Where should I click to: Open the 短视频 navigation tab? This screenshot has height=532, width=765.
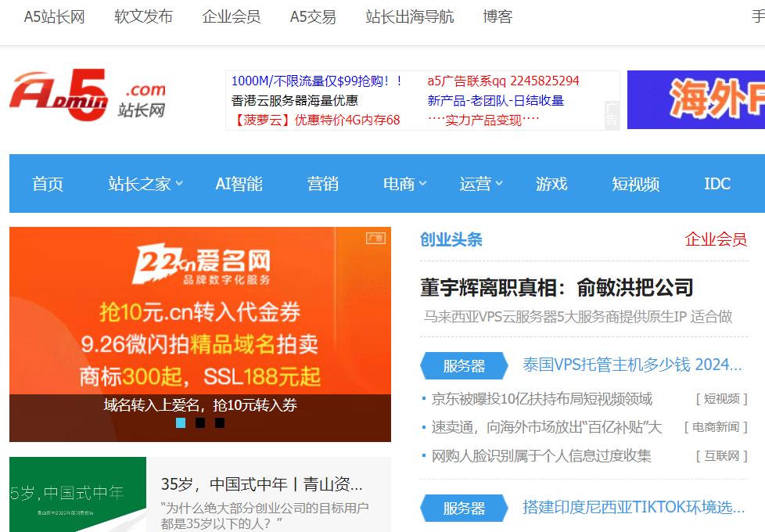point(635,184)
